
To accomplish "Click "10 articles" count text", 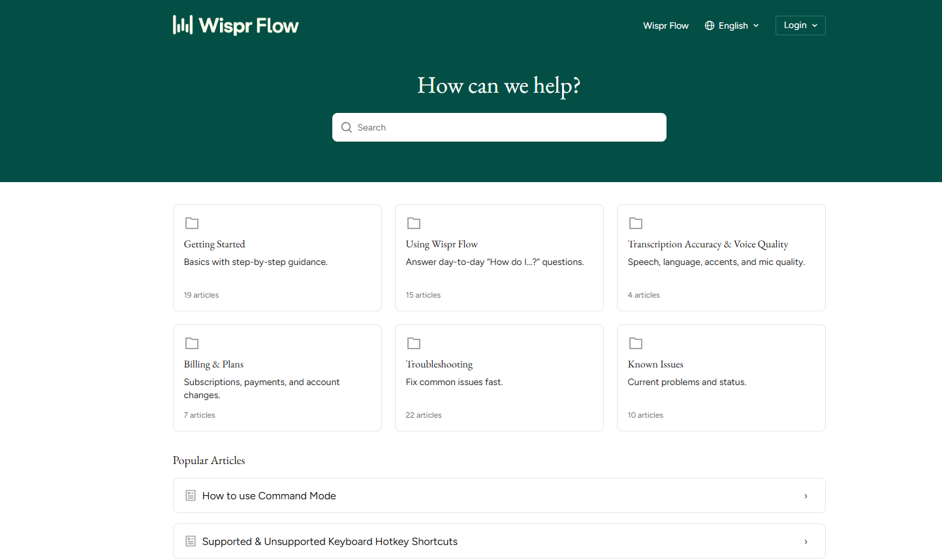I will coord(646,415).
